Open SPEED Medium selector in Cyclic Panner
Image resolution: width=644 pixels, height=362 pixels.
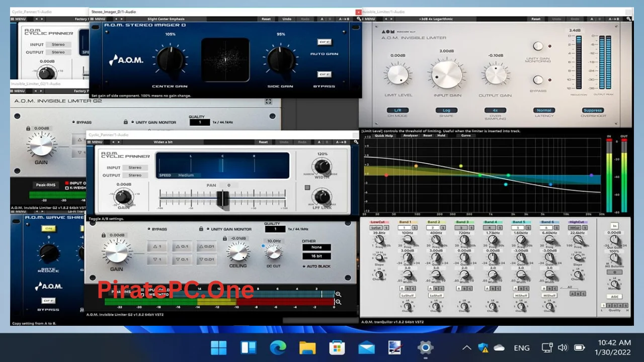(x=186, y=175)
